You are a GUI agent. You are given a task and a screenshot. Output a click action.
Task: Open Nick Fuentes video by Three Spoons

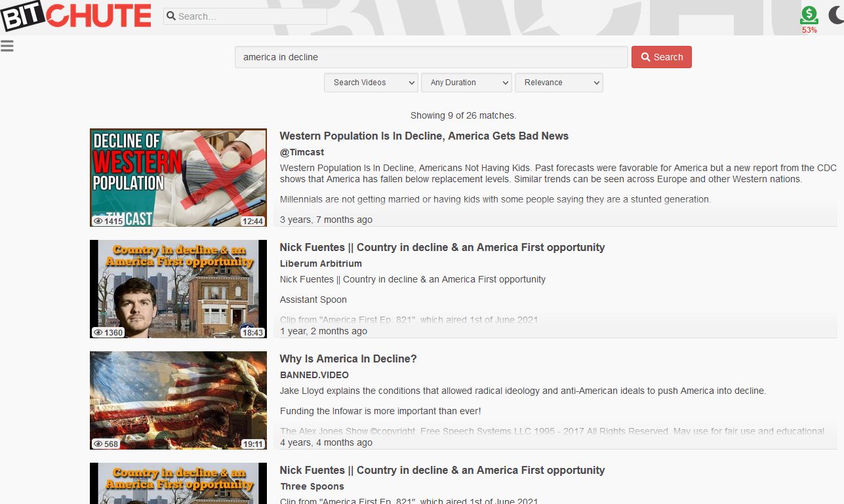click(x=442, y=470)
